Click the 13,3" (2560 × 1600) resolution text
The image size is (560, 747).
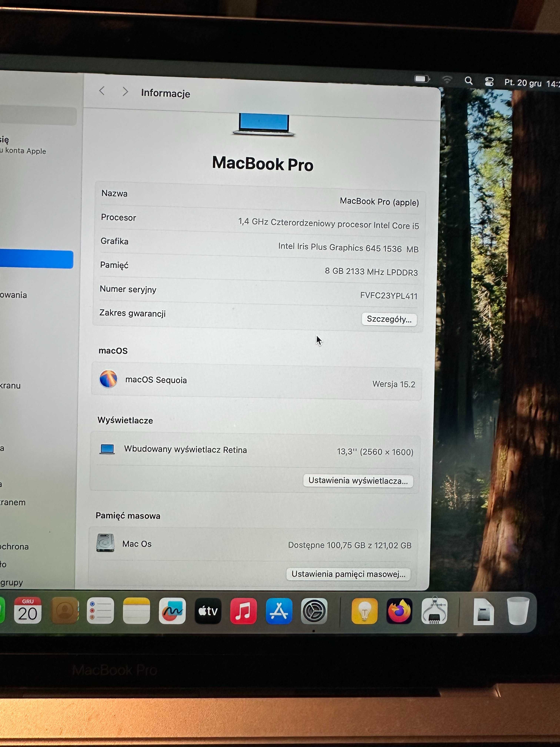click(375, 452)
